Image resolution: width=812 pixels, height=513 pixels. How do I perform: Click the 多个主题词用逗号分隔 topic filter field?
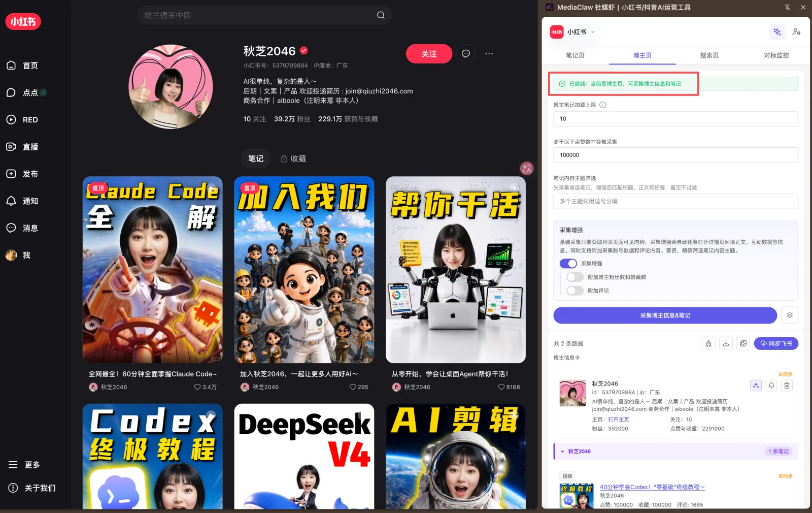pos(675,201)
